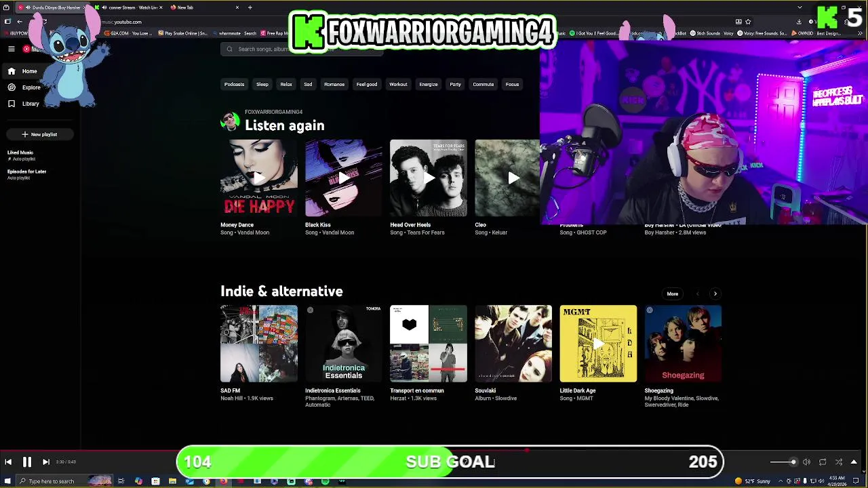Create a New playlist

click(x=39, y=134)
